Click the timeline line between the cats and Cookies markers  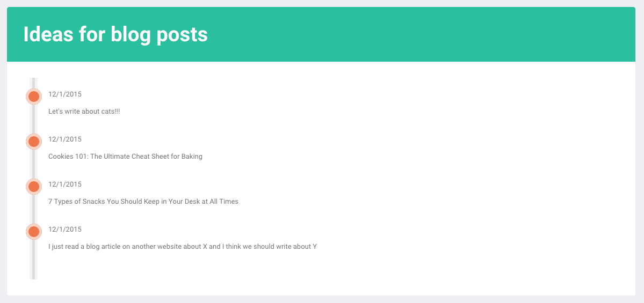tap(34, 119)
